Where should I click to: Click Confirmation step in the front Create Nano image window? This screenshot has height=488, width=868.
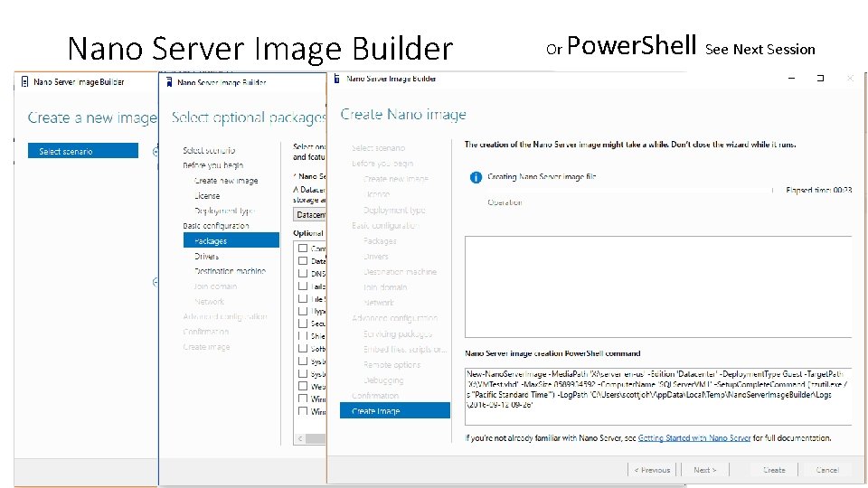(x=375, y=396)
